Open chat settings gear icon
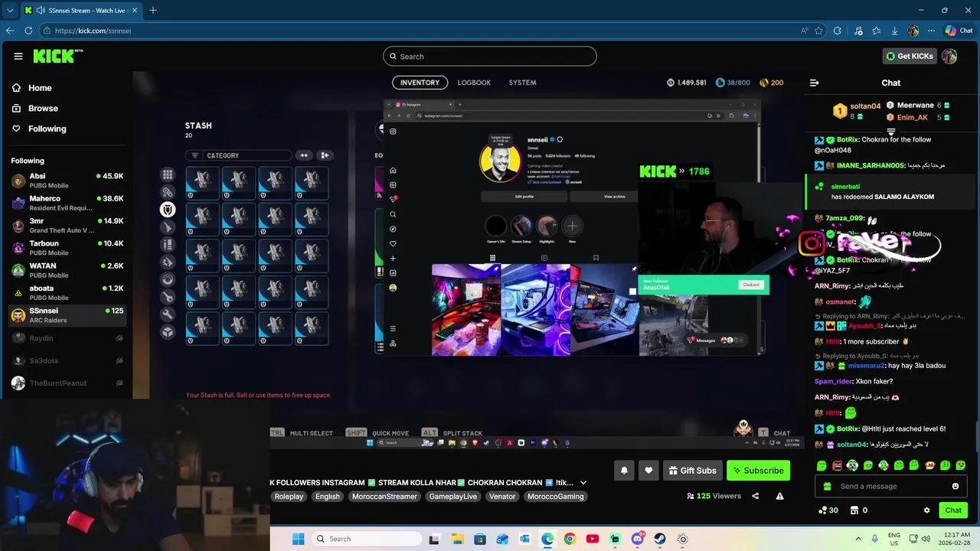This screenshot has height=551, width=980. (x=926, y=510)
